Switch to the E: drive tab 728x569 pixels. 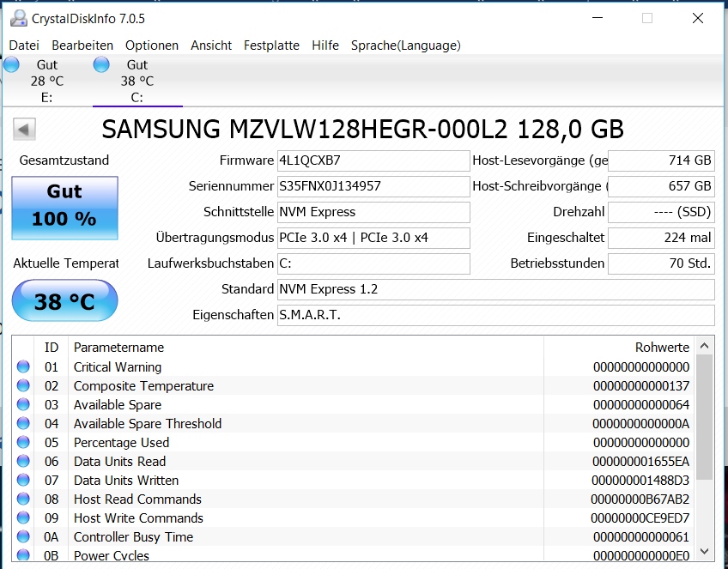pyautogui.click(x=46, y=81)
